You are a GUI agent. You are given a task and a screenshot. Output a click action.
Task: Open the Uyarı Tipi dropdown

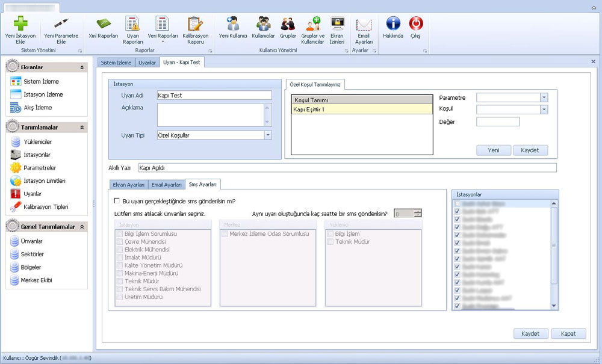coord(268,135)
